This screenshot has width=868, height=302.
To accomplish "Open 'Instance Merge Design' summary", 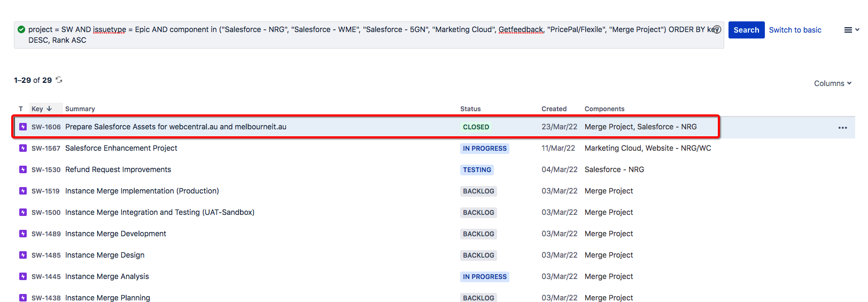I will pos(105,255).
